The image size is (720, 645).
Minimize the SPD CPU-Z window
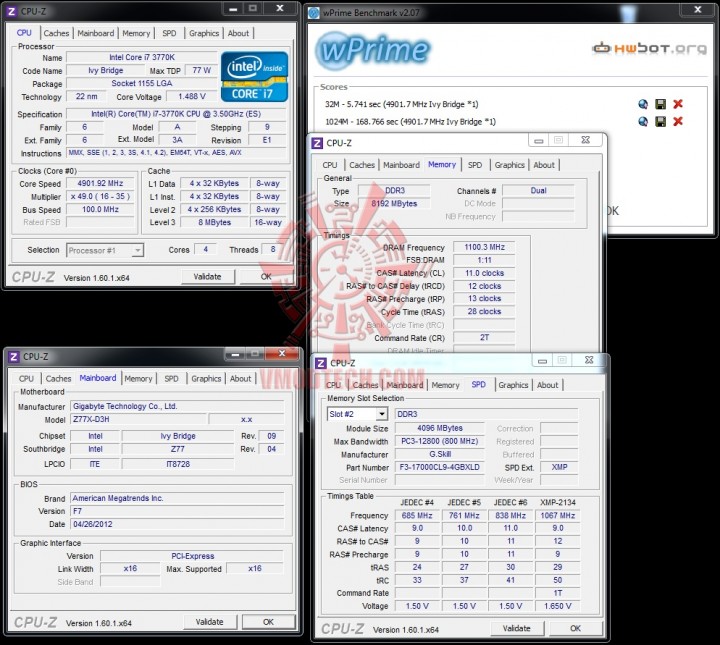[x=542, y=361]
